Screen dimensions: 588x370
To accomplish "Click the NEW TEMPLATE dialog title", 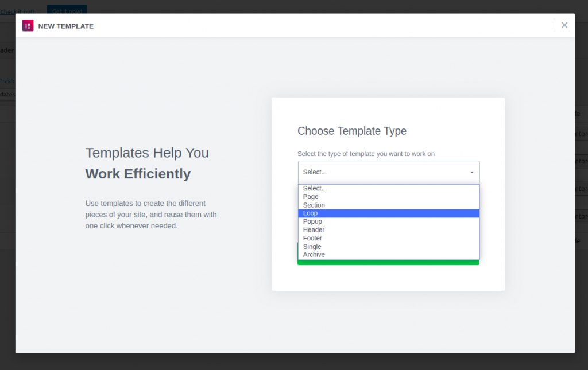I will tap(65, 26).
